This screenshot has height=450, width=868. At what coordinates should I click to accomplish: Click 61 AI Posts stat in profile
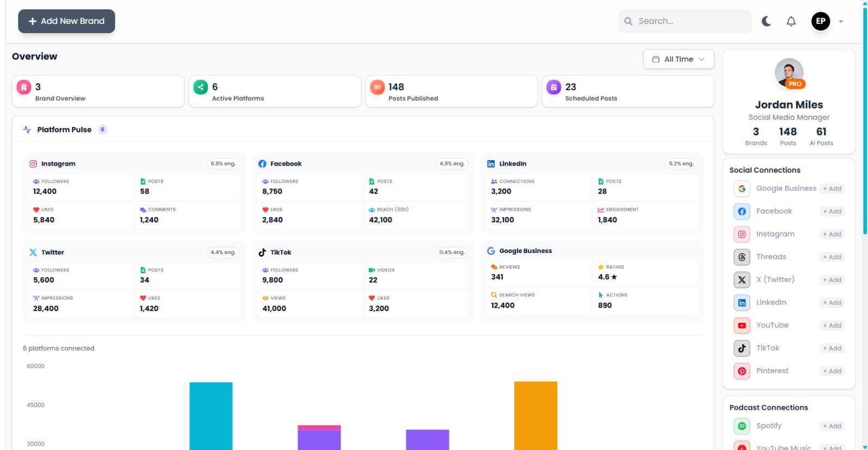tap(821, 136)
